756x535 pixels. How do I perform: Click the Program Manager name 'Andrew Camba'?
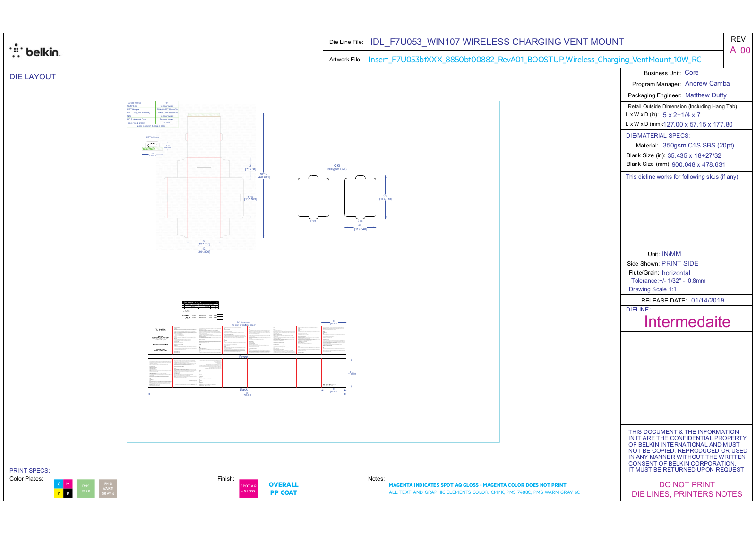pos(707,83)
